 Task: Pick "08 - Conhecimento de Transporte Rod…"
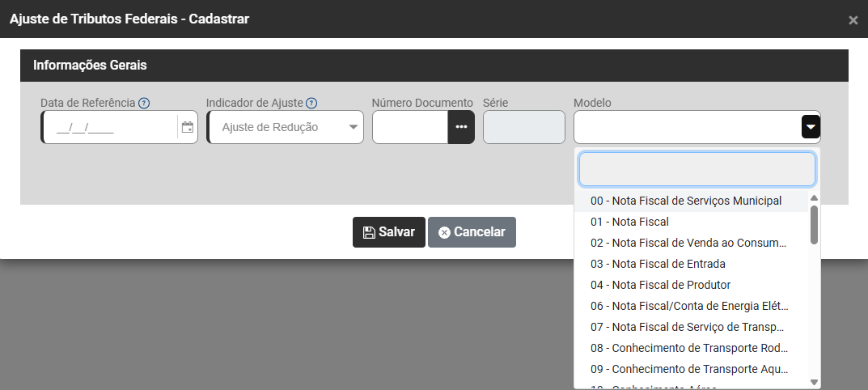click(x=688, y=348)
